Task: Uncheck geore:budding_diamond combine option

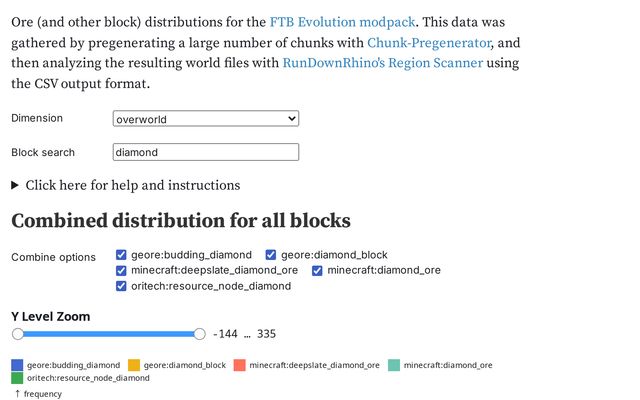Action: pyautogui.click(x=121, y=255)
